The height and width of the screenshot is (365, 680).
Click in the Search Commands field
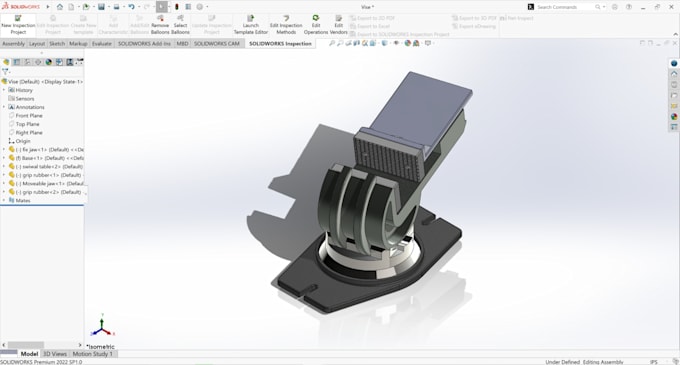(x=565, y=7)
